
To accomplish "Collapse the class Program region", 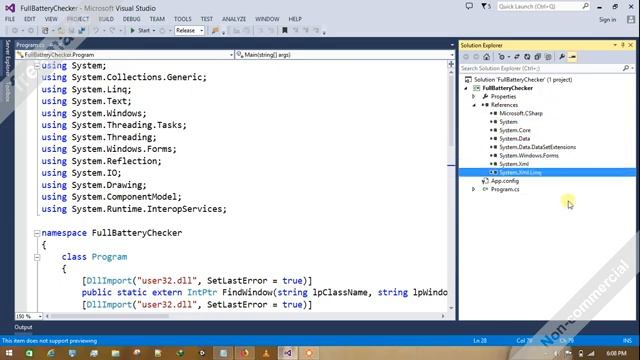I will pyautogui.click(x=37, y=257).
